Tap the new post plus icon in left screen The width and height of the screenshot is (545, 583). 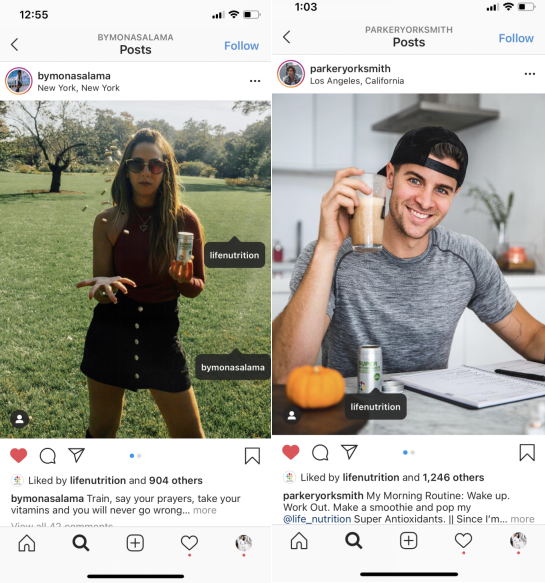(x=135, y=543)
